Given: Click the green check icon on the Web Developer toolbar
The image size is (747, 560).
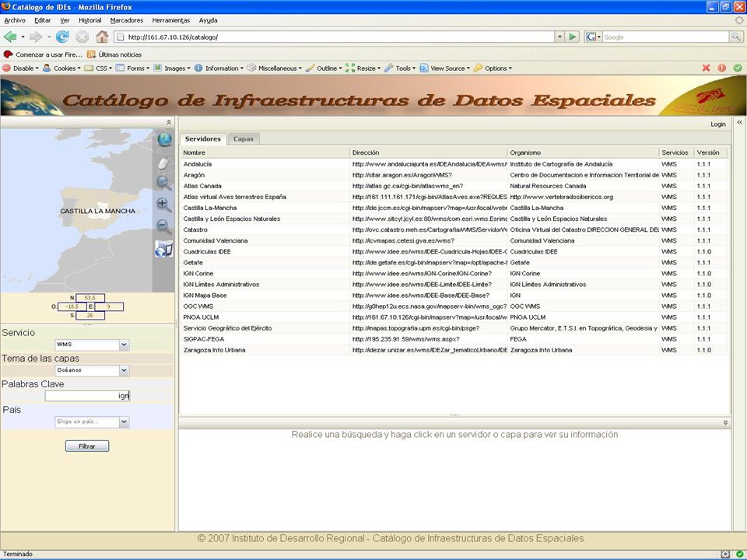Looking at the screenshot, I should (738, 68).
